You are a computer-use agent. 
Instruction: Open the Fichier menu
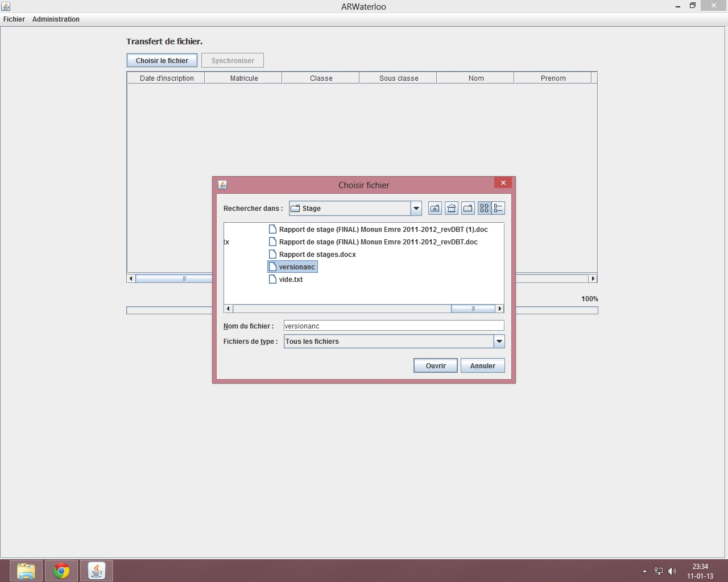click(14, 19)
